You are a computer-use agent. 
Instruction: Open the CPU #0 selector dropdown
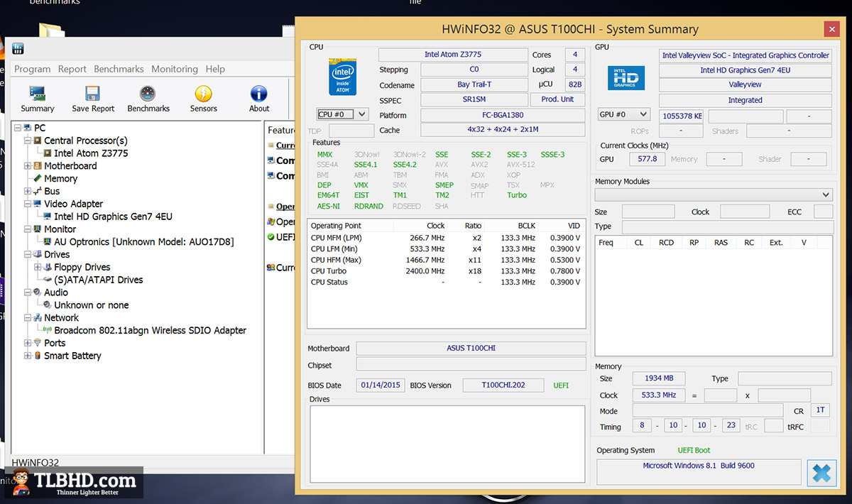342,114
